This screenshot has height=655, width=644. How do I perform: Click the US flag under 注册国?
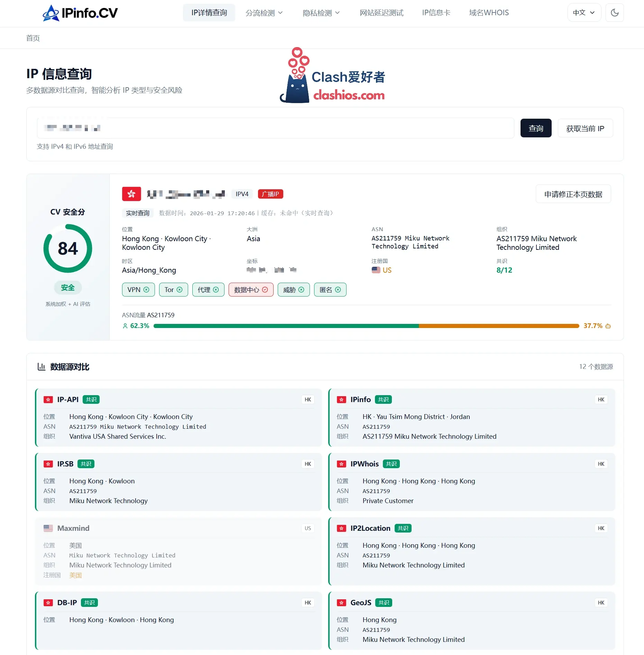coord(376,270)
